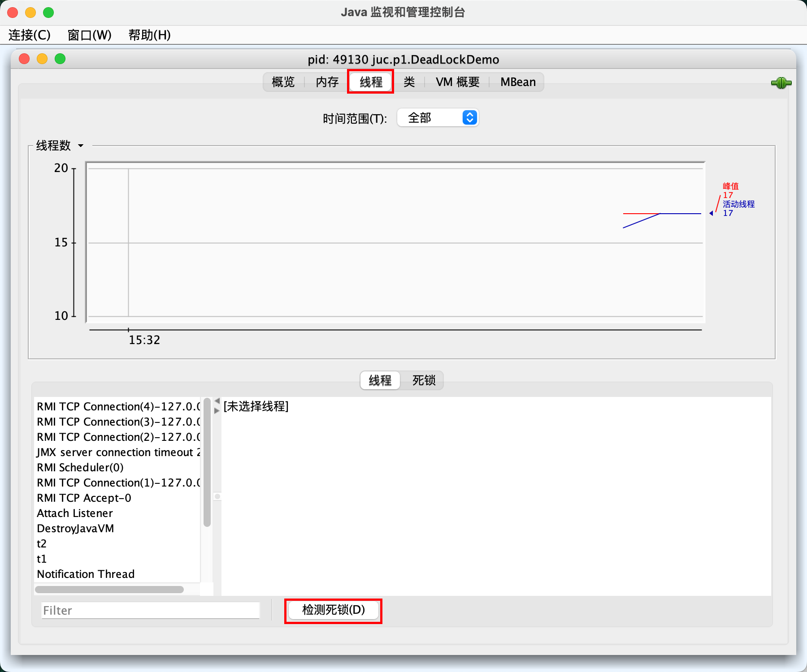The height and width of the screenshot is (672, 807).
Task: Click the [未选择线程] placeholder text
Action: pyautogui.click(x=256, y=406)
